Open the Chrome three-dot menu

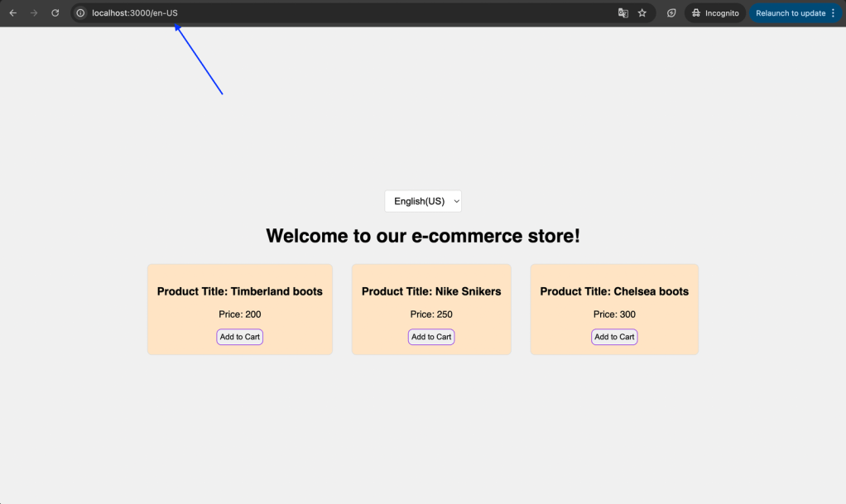point(833,13)
